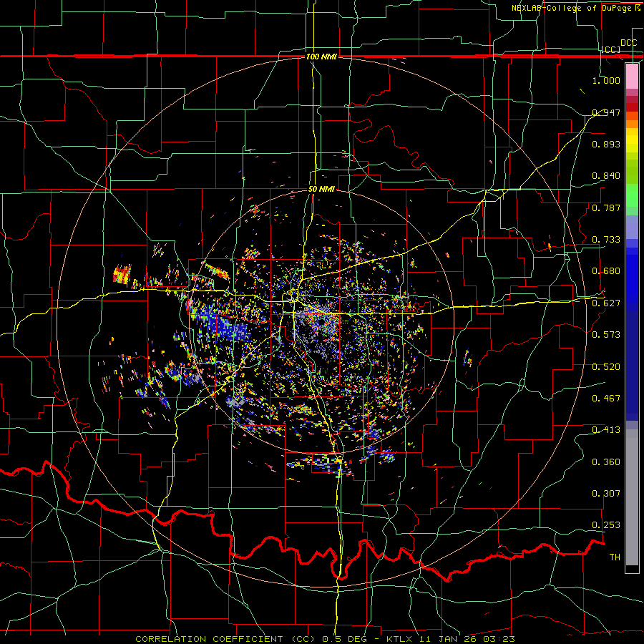Click the 0.467 legend value
The width and height of the screenshot is (644, 644).
(606, 398)
